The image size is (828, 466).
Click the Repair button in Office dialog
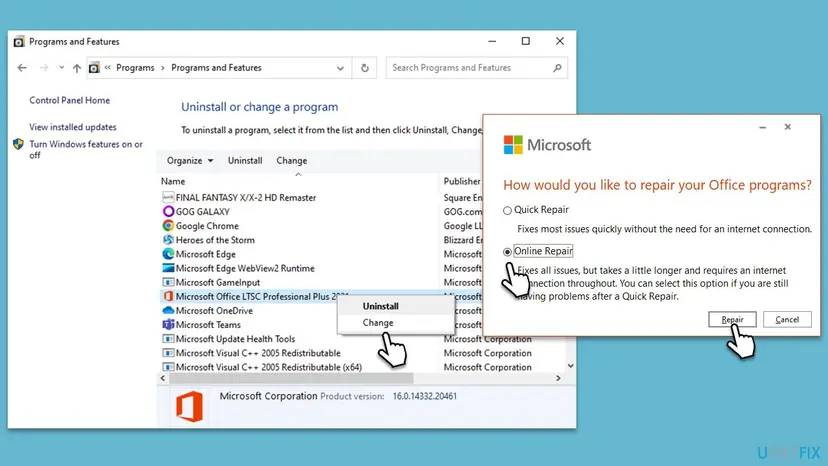click(732, 320)
